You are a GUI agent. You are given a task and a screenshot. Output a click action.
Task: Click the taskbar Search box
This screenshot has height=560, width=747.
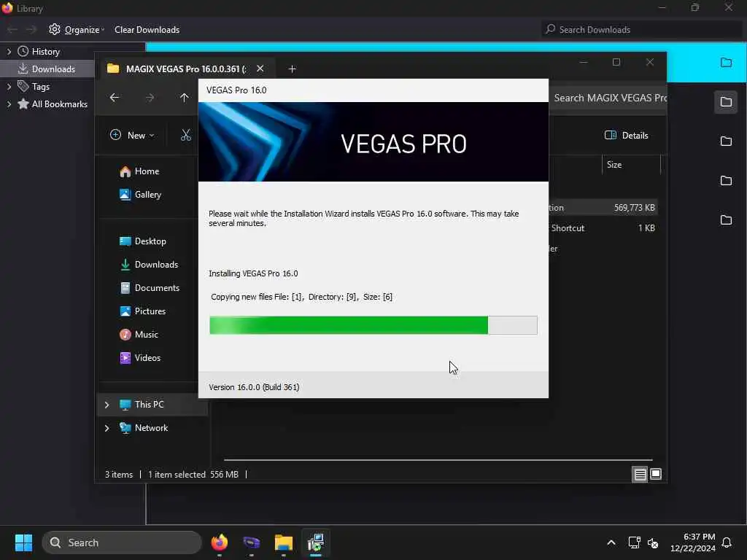point(122,542)
